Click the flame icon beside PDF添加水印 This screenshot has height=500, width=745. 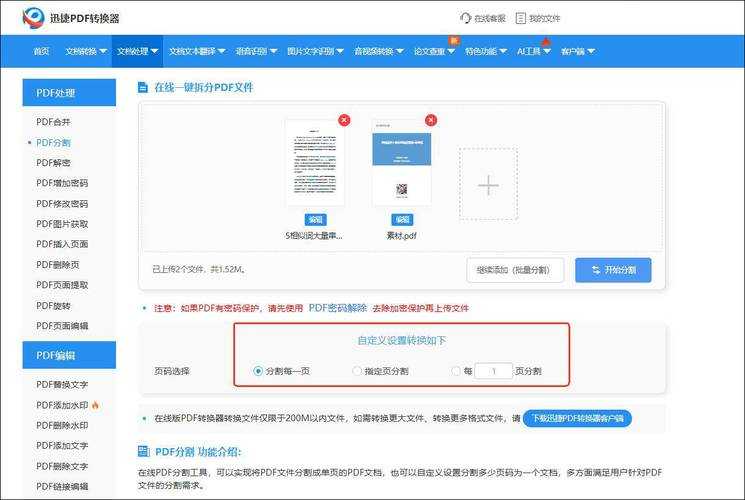pyautogui.click(x=95, y=405)
